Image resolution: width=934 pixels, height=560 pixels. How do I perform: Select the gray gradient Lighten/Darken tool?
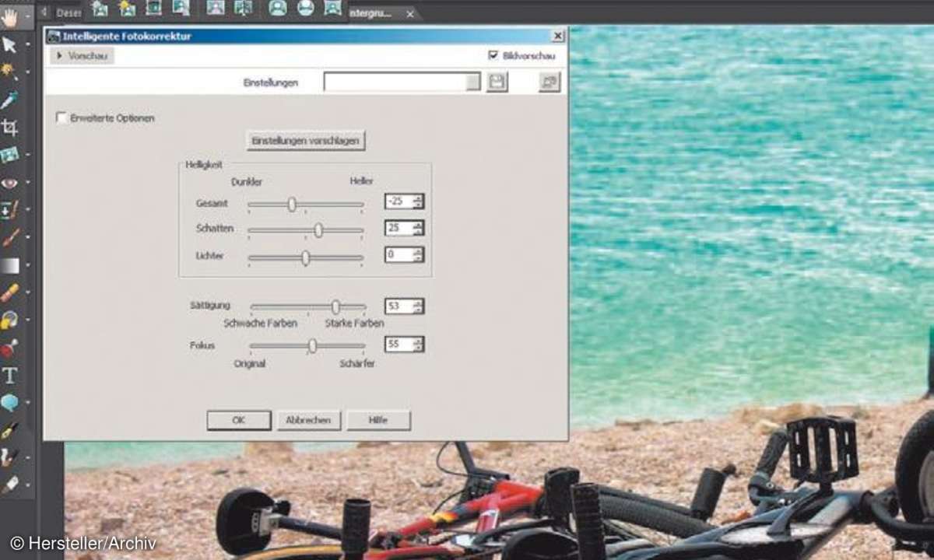point(9,266)
